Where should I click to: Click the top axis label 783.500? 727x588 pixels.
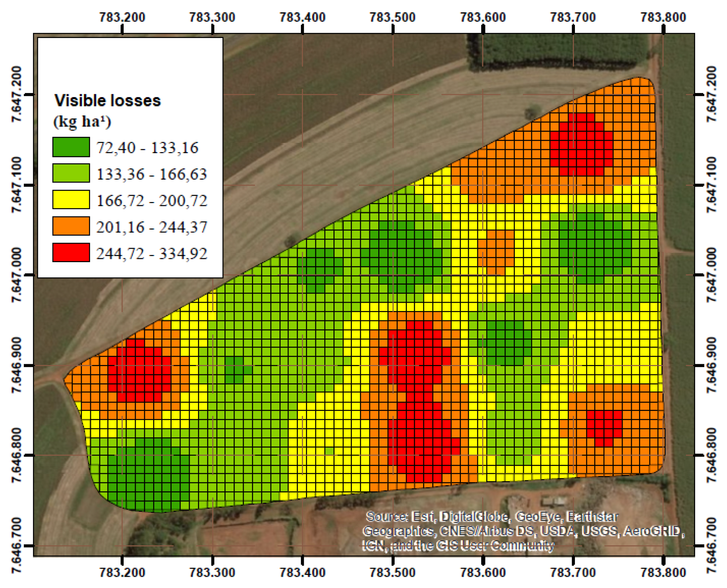tap(392, 17)
